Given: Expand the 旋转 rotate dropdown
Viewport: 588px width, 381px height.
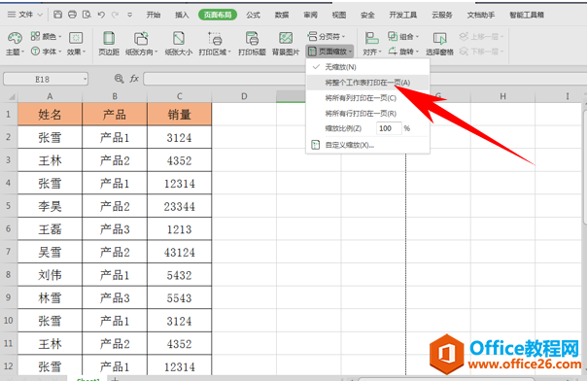Looking at the screenshot, I should pyautogui.click(x=403, y=52).
